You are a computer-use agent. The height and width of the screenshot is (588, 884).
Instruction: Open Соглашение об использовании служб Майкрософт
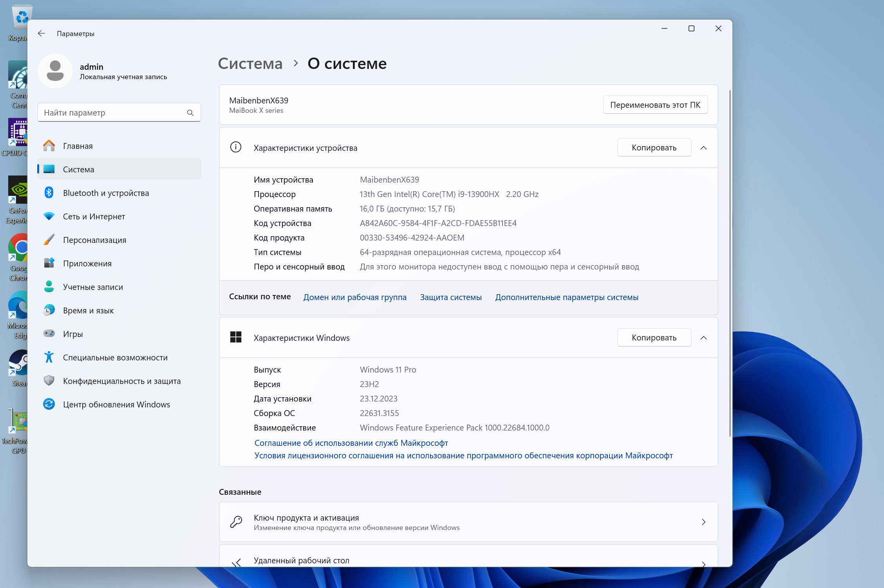coord(351,443)
